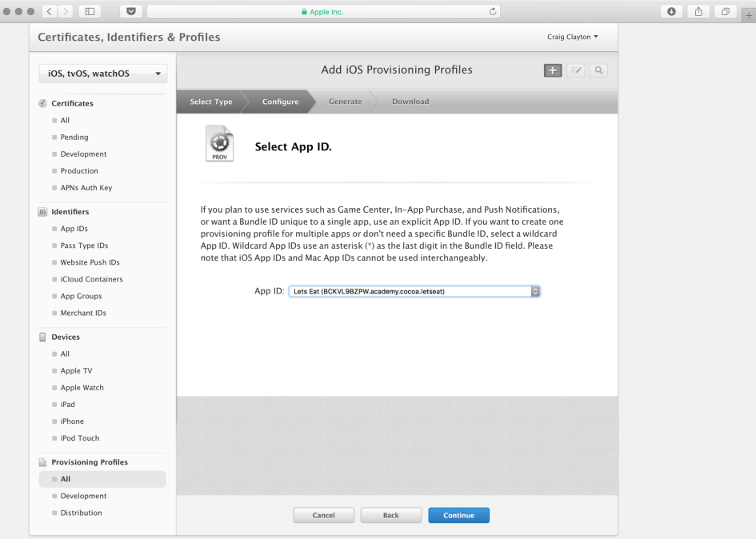Open Merchant IDs
756x539 pixels.
tap(83, 313)
